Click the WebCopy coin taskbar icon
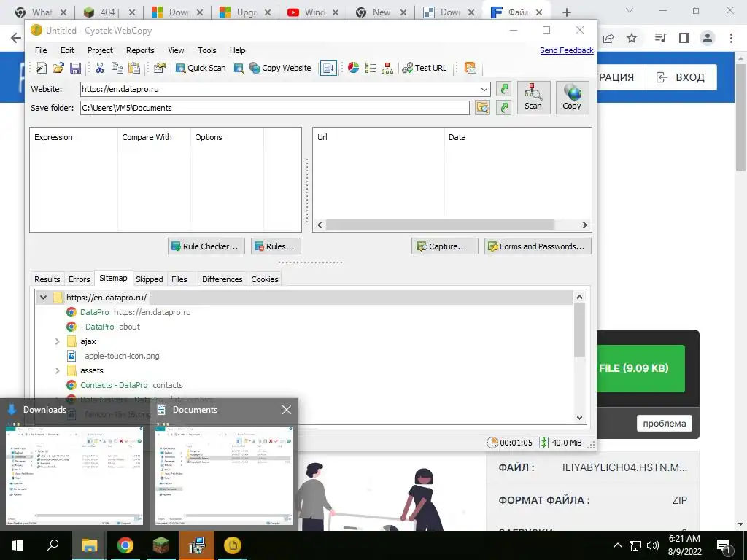Image resolution: width=747 pixels, height=560 pixels. click(x=233, y=545)
